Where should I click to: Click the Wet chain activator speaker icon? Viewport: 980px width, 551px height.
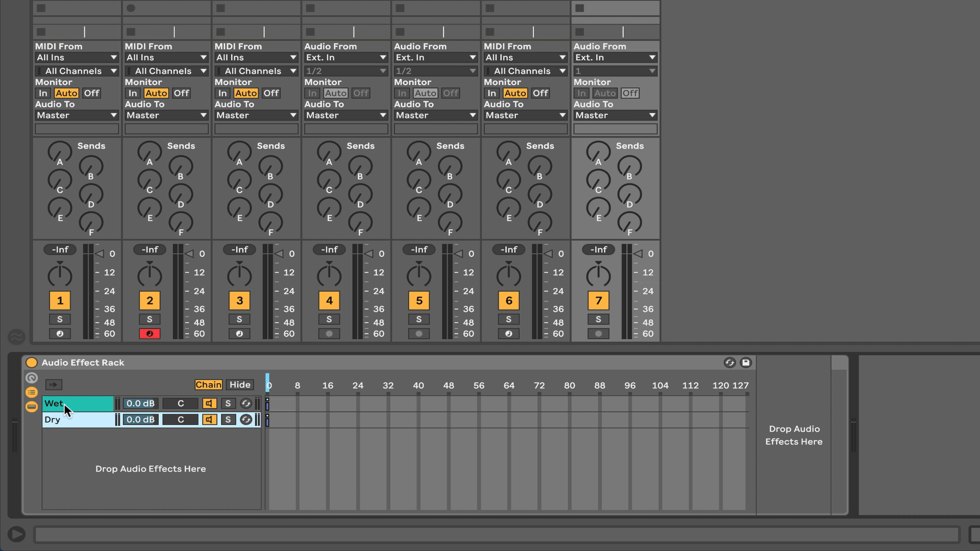click(x=209, y=404)
